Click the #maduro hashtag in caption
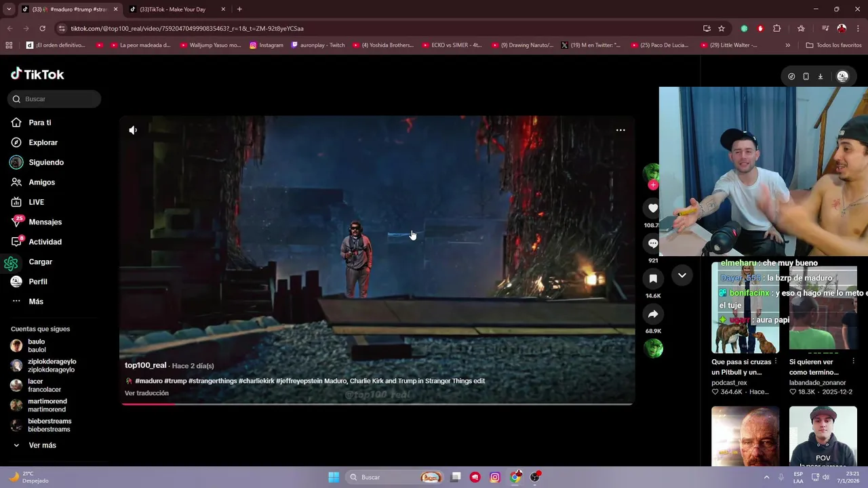The height and width of the screenshot is (488, 868). click(x=149, y=381)
